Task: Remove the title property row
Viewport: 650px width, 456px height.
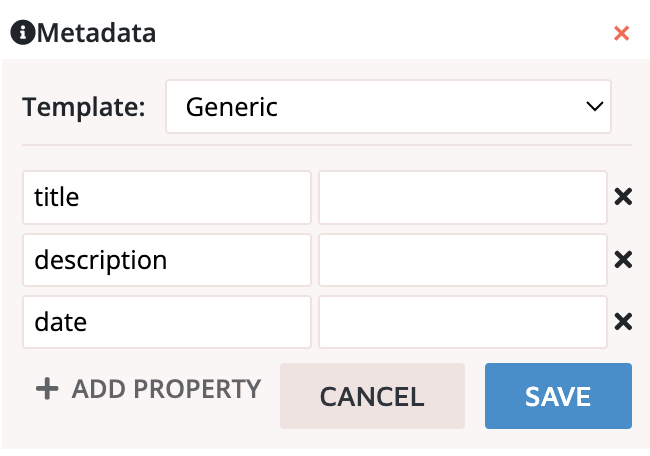Action: tap(623, 197)
